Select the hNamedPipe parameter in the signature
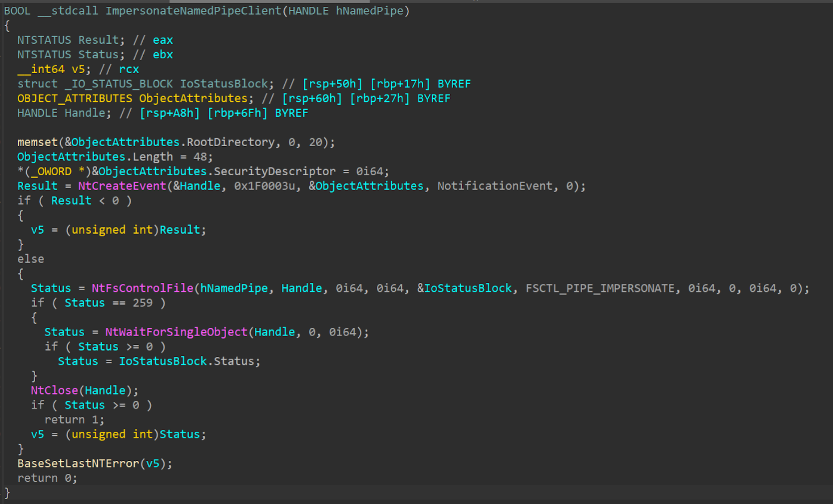This screenshot has width=833, height=504. tap(369, 11)
